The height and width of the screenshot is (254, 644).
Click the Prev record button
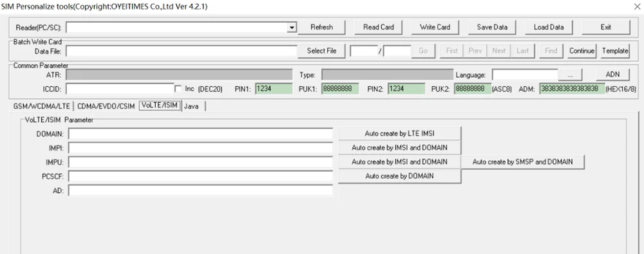tap(475, 51)
